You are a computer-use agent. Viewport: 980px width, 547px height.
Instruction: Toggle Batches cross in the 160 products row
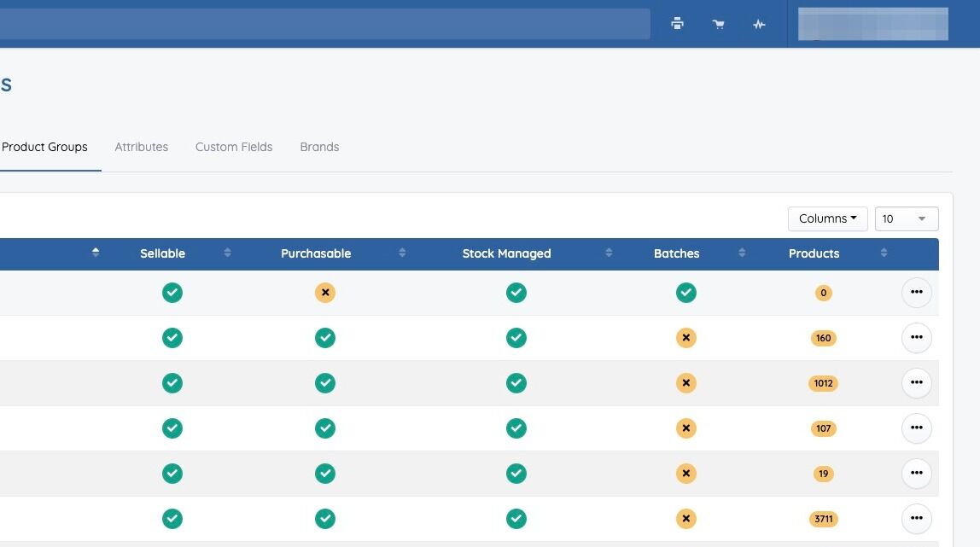point(686,338)
